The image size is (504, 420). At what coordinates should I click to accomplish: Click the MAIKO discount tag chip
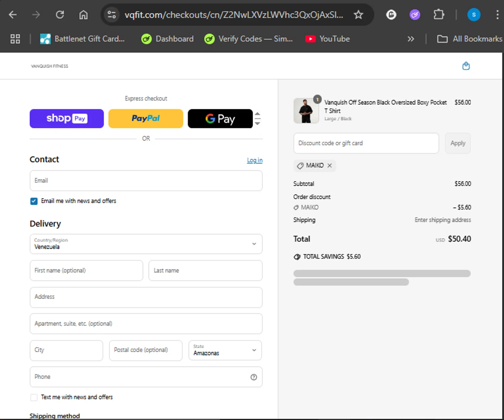pyautogui.click(x=314, y=165)
